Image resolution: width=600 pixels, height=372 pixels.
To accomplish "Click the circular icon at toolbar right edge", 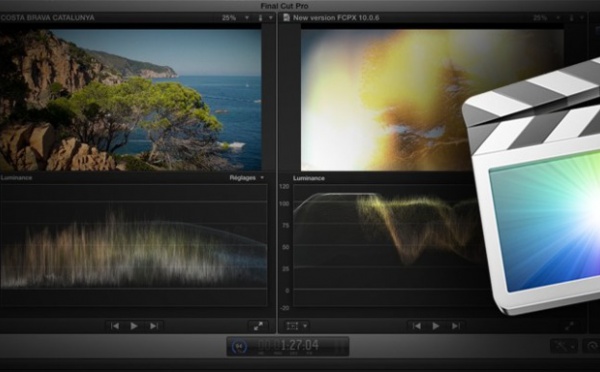I will pos(592,346).
